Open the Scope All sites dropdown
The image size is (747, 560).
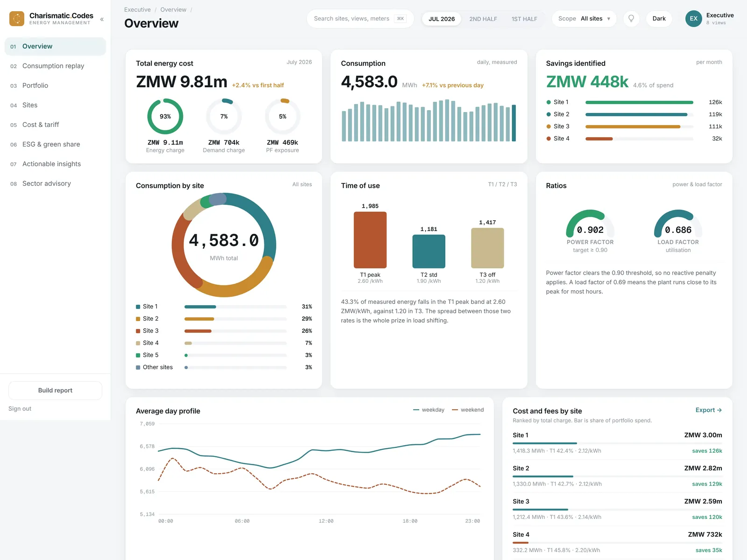coord(584,19)
